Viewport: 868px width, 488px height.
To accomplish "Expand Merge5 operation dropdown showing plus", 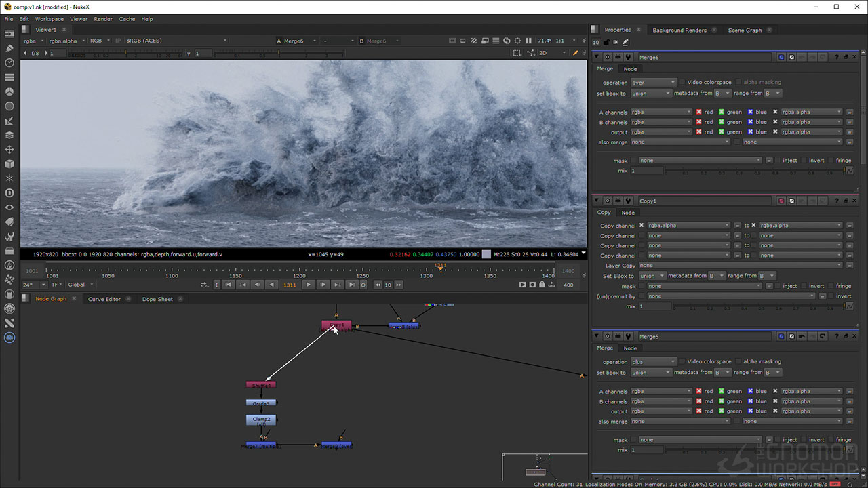I will click(653, 362).
